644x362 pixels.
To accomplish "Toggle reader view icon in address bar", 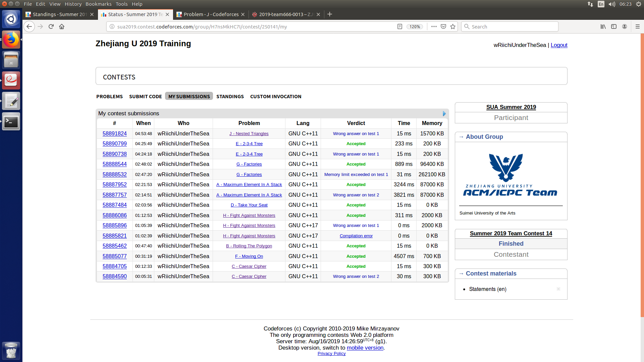I will (x=399, y=26).
